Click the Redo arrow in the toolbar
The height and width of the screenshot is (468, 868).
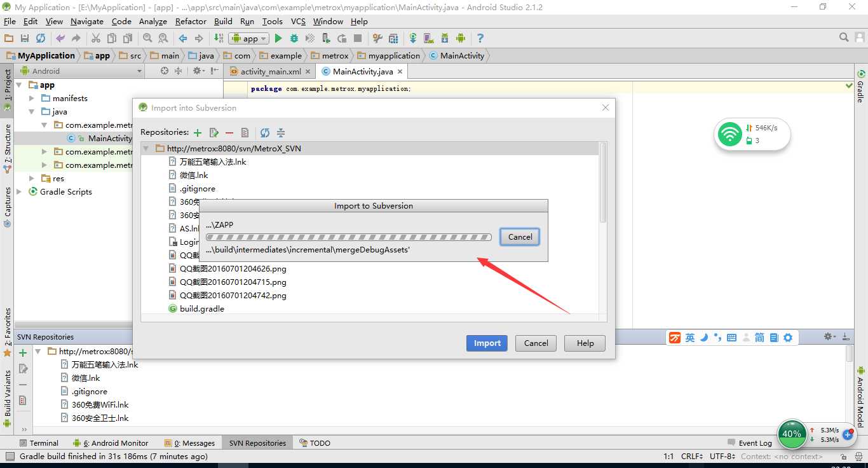[x=76, y=38]
